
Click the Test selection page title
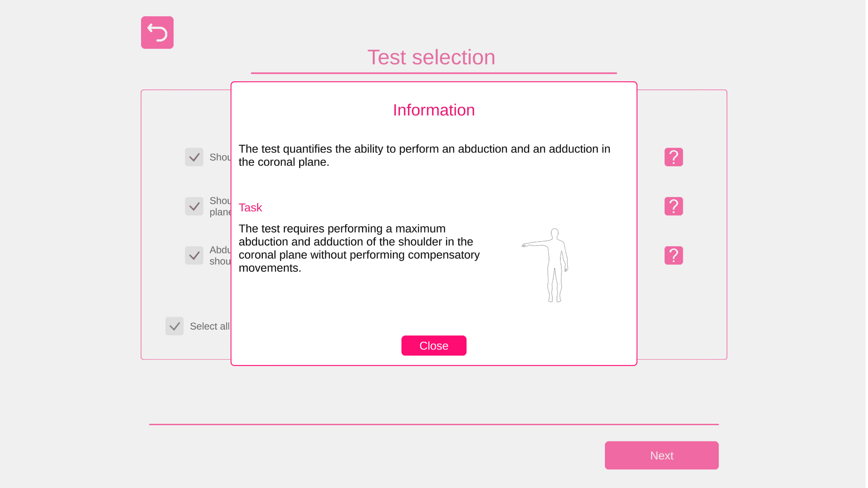pos(431,58)
